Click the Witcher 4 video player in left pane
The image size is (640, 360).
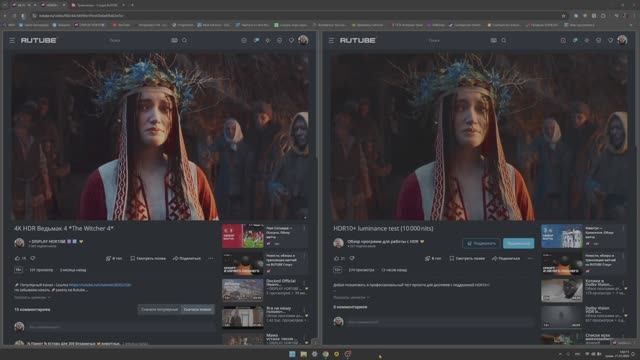tap(160, 136)
